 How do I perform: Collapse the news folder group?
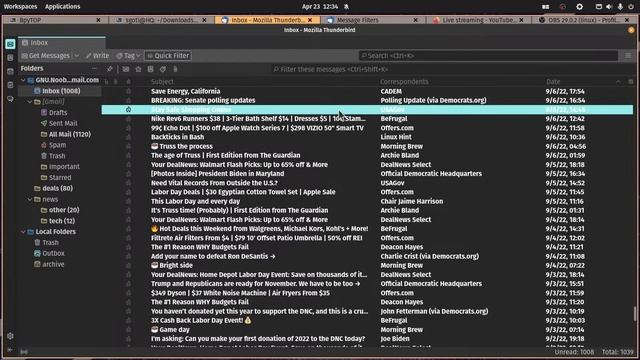pyautogui.click(x=30, y=199)
